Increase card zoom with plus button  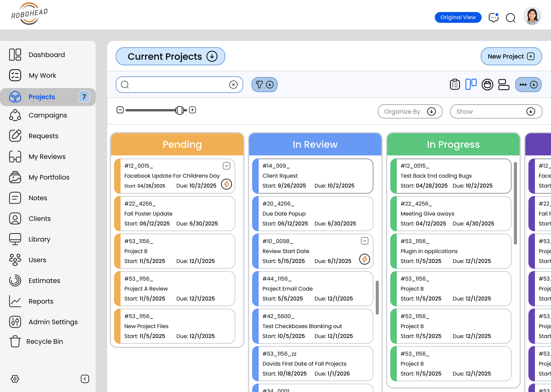192,110
